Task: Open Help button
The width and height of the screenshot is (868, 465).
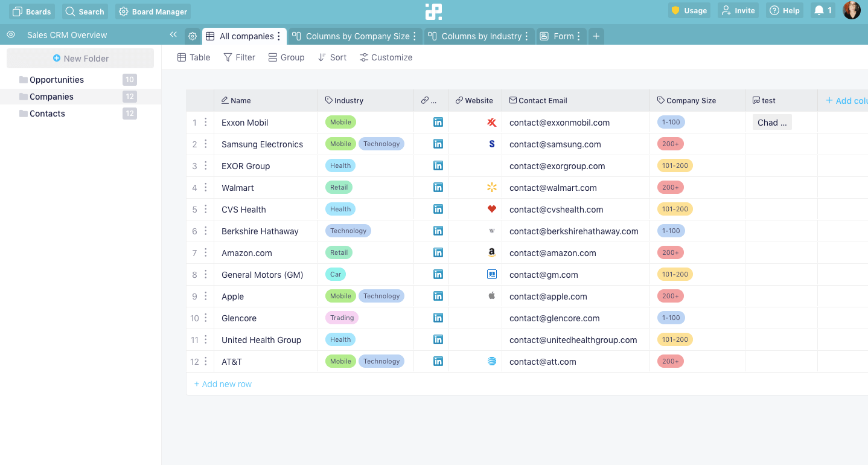Action: click(785, 10)
